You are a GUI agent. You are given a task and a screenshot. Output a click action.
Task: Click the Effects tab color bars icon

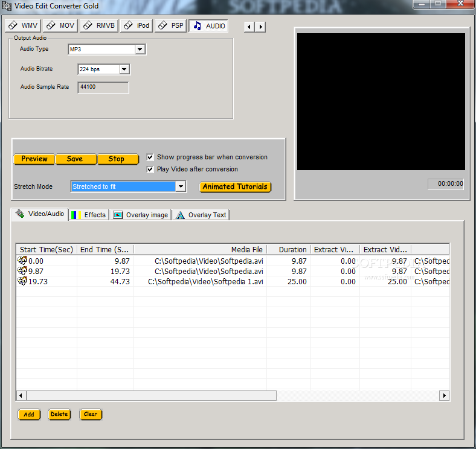76,215
